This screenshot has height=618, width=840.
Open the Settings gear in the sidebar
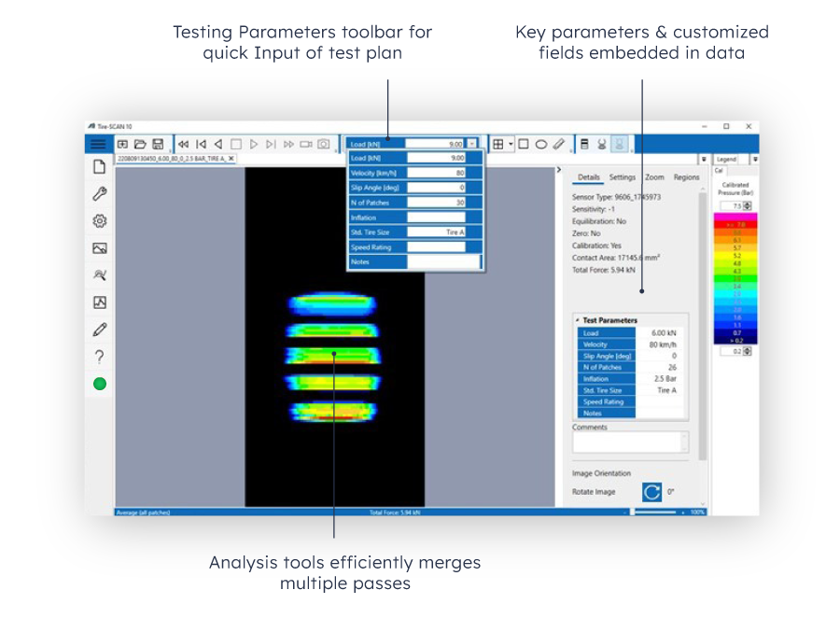click(98, 220)
